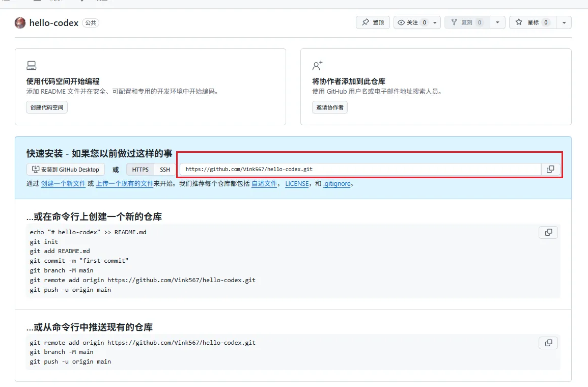Select the HTTPS protocol tab
This screenshot has height=387, width=588.
click(140, 170)
